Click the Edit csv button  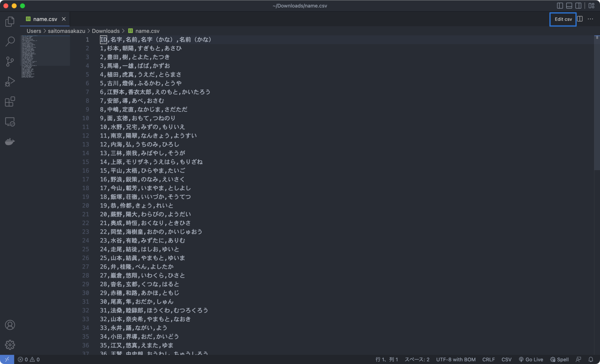click(562, 19)
